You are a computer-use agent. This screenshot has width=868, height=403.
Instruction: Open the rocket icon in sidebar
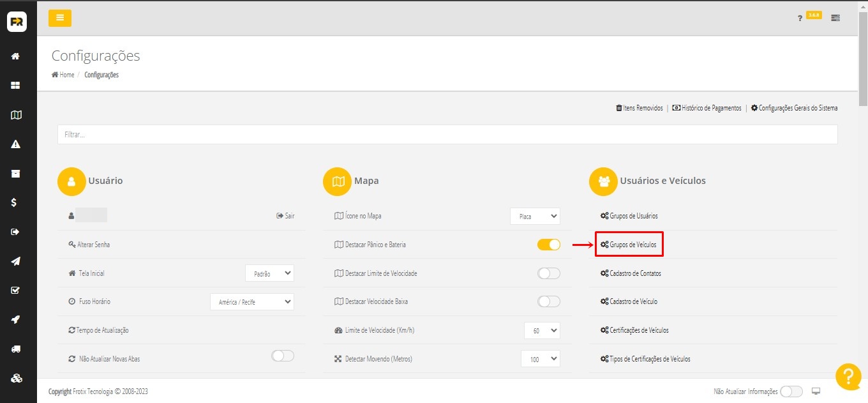[16, 319]
